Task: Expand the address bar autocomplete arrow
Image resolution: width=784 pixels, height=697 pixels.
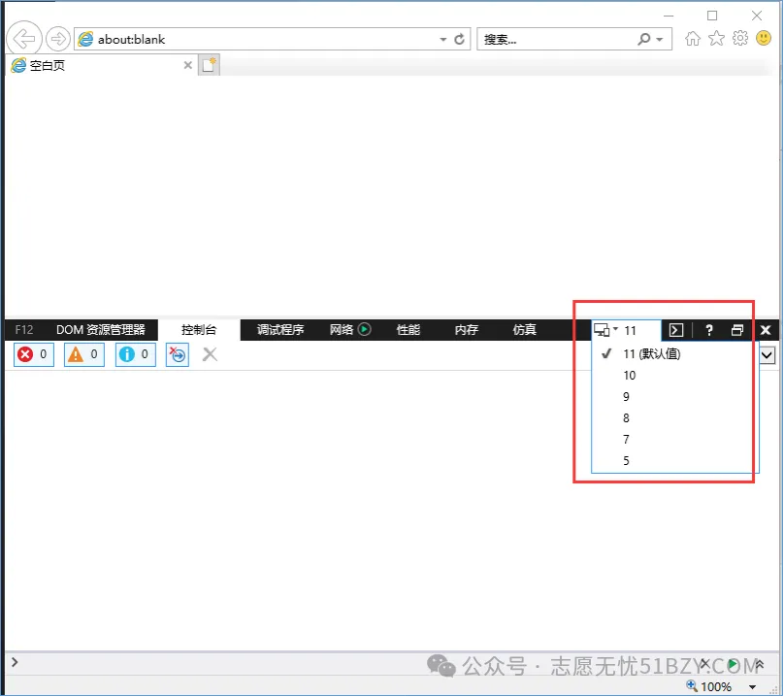Action: click(x=443, y=39)
